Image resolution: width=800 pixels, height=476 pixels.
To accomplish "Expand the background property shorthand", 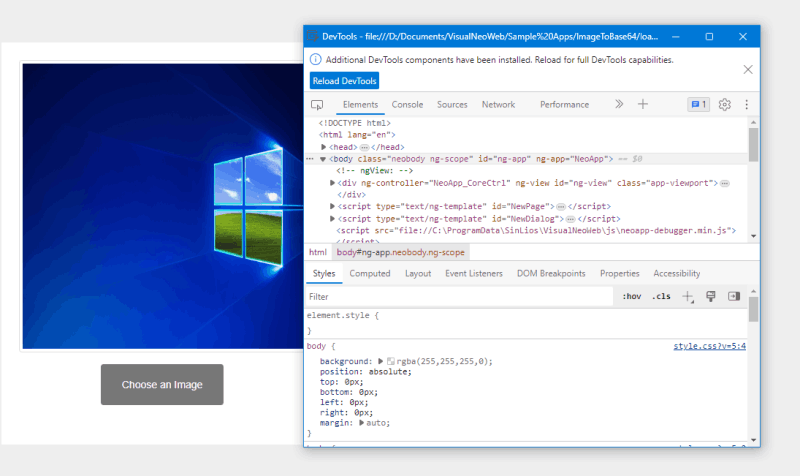I will (380, 361).
